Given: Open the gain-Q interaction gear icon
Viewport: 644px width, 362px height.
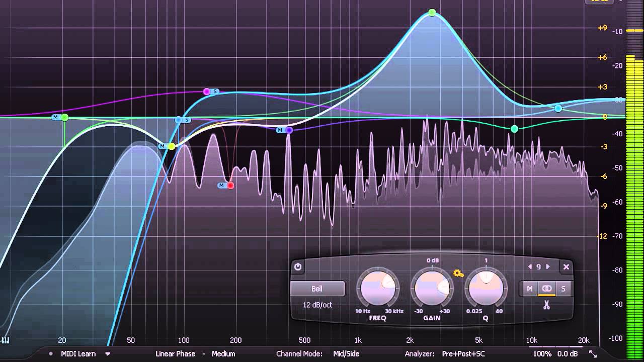Looking at the screenshot, I should click(458, 274).
